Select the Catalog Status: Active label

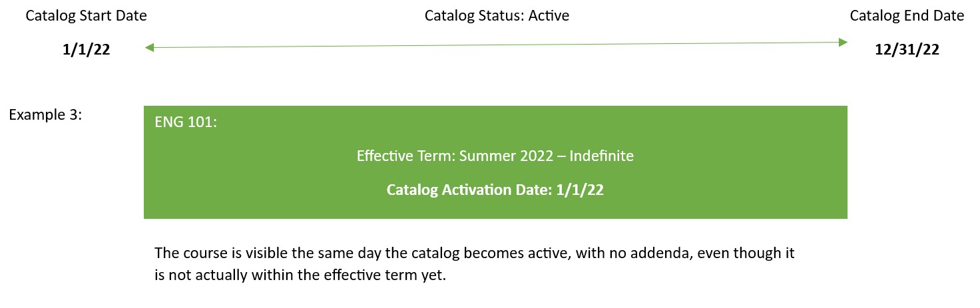pyautogui.click(x=497, y=16)
